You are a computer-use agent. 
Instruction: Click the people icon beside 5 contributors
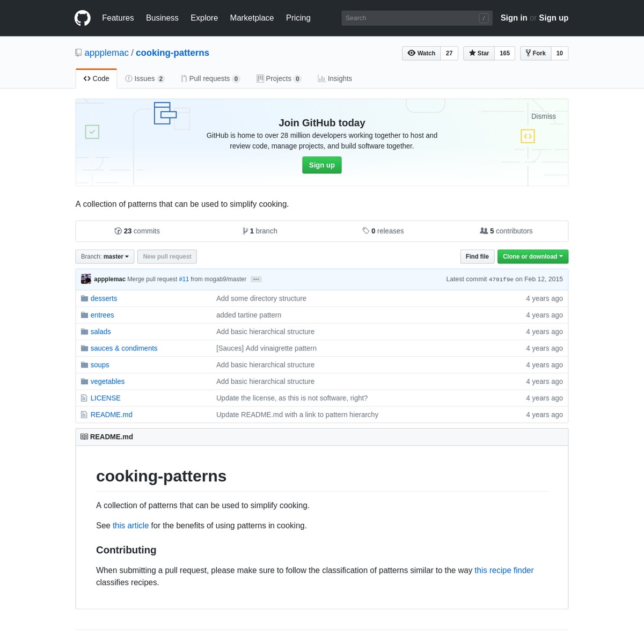pyautogui.click(x=484, y=231)
